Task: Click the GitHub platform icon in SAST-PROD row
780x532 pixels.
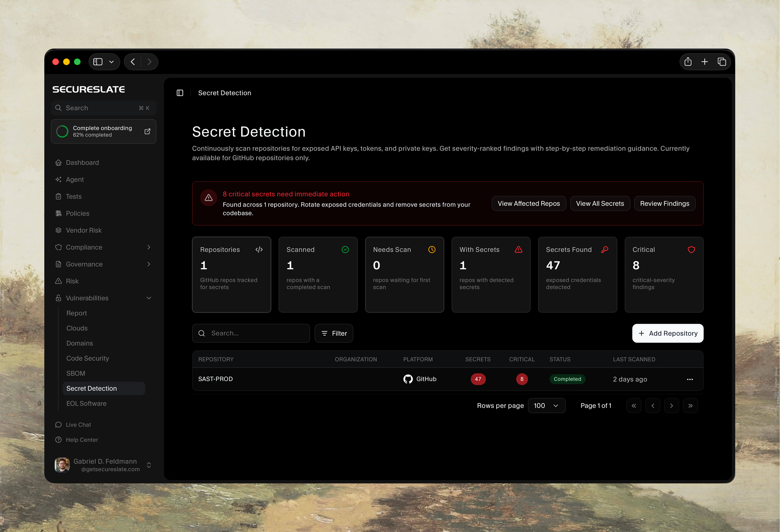Action: coord(408,379)
